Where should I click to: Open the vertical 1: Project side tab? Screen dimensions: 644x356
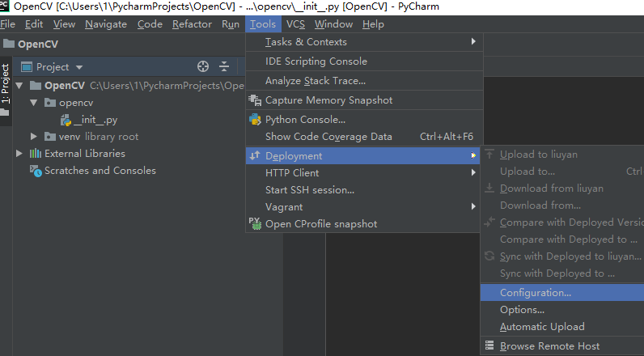pyautogui.click(x=6, y=86)
